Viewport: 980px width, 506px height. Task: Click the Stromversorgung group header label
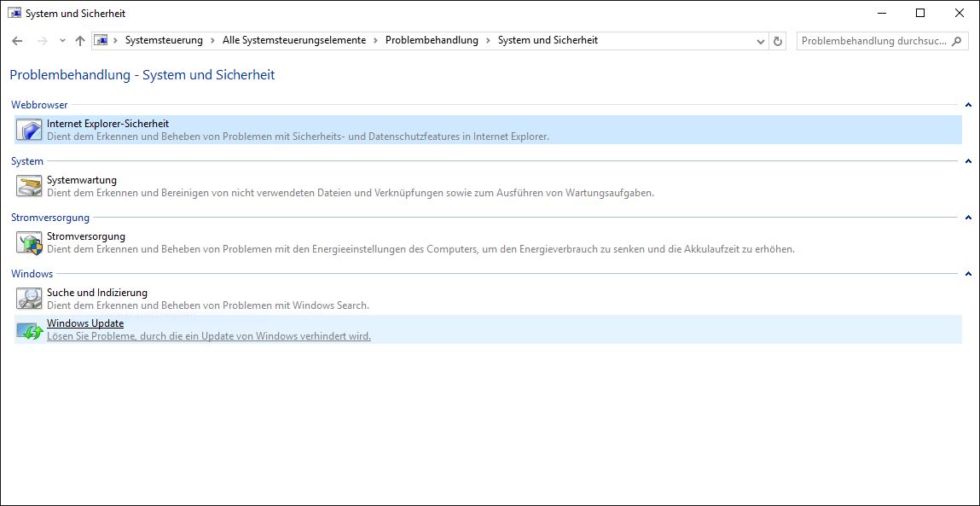click(50, 218)
